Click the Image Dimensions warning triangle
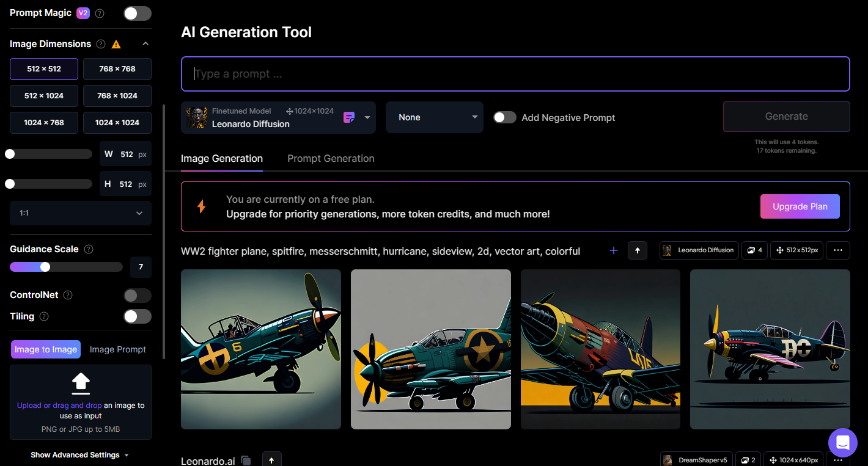Screen dimensions: 868x466 click(x=116, y=44)
